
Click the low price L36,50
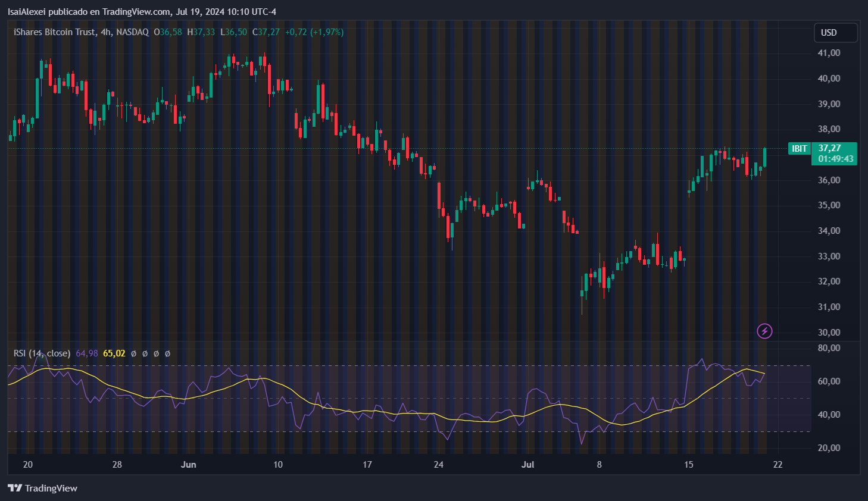click(x=233, y=32)
